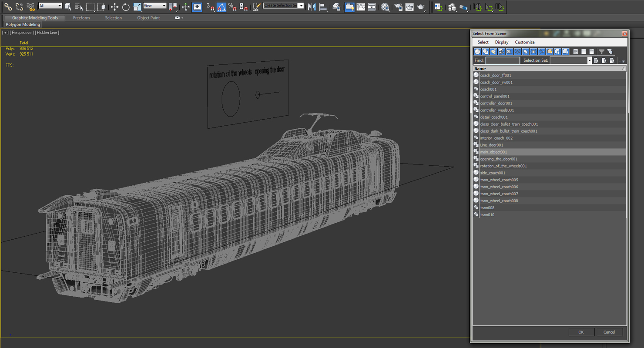Expand the Polygon Modeling panel
644x348 pixels.
[23, 25]
